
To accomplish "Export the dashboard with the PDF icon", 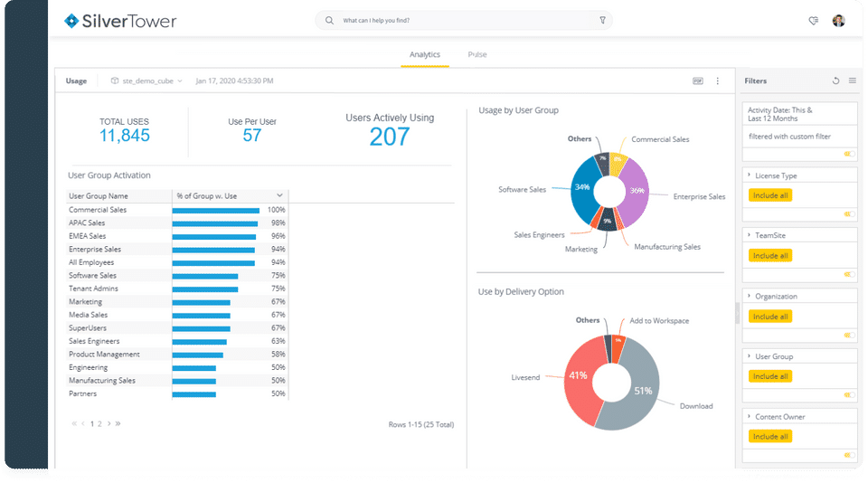I will click(697, 80).
